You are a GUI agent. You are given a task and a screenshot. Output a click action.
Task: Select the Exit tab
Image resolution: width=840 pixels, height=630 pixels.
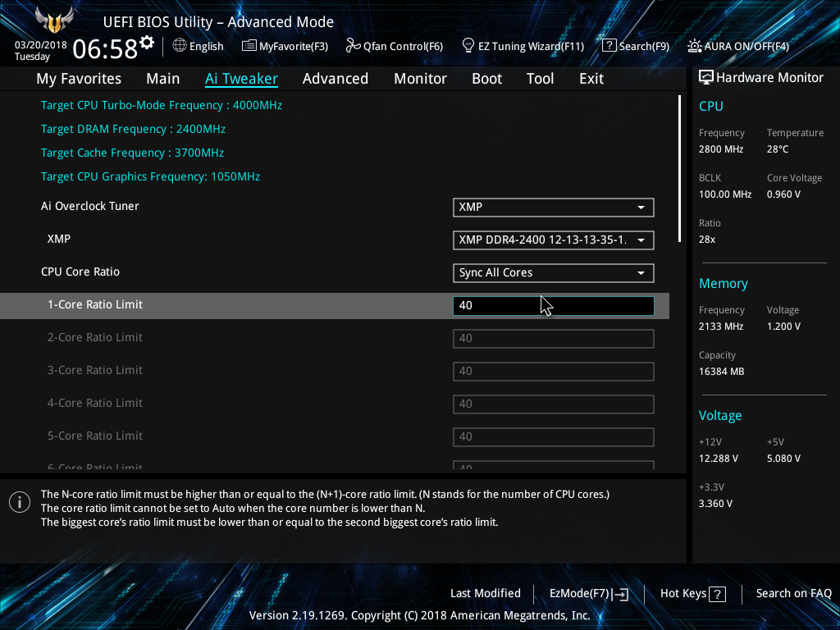tap(591, 79)
